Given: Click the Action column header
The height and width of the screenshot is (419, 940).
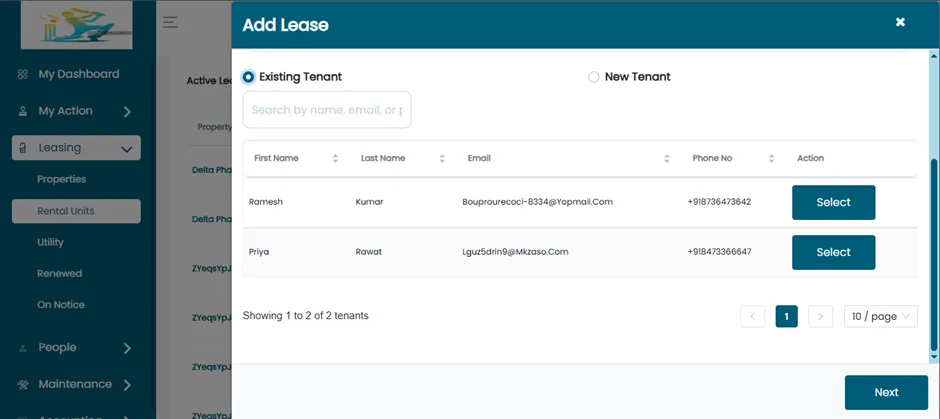Looking at the screenshot, I should (811, 158).
